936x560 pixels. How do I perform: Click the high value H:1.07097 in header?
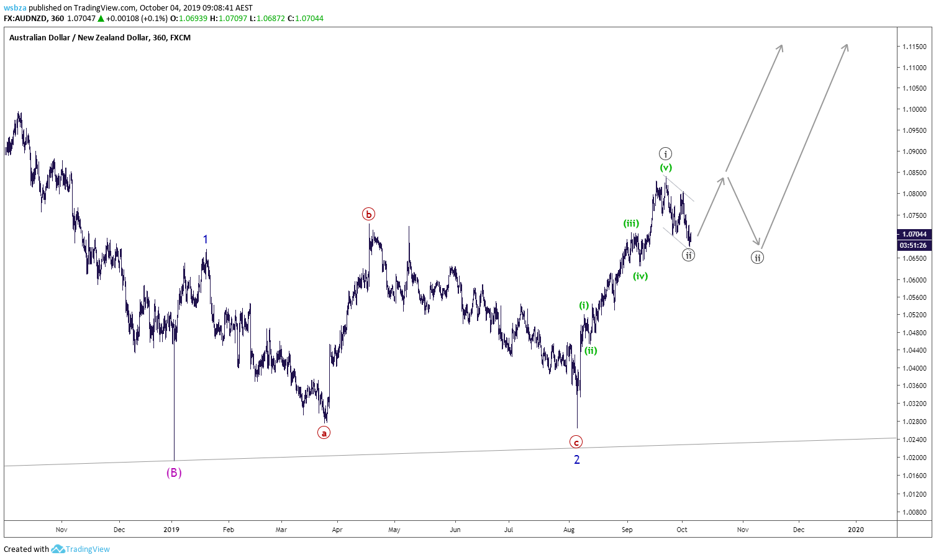click(x=229, y=19)
